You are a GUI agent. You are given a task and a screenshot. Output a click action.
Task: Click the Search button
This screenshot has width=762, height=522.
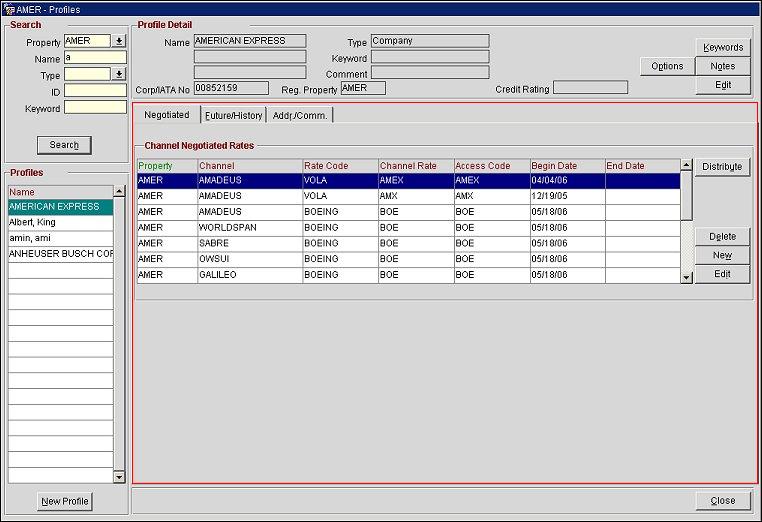pos(64,145)
